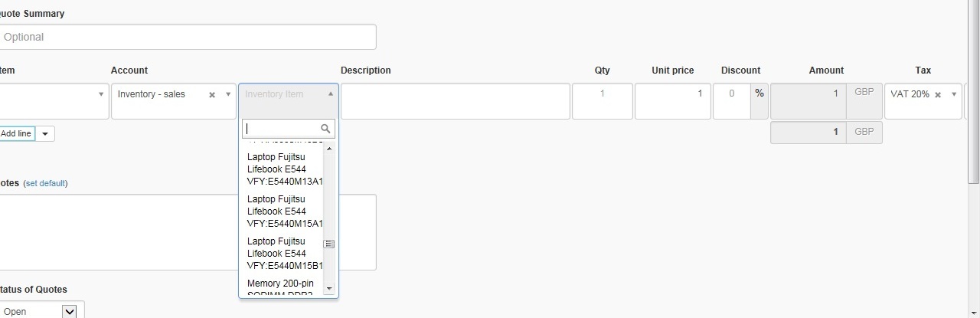
Task: Collapse the Inventory Item dropdown
Action: [x=330, y=94]
